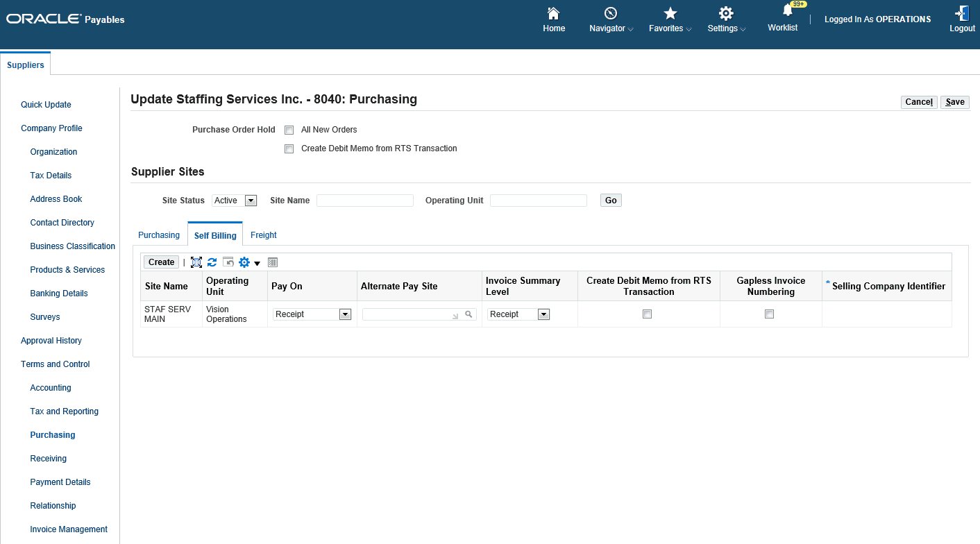The width and height of the screenshot is (980, 544).
Task: Click the detach table icon
Action: [196, 262]
